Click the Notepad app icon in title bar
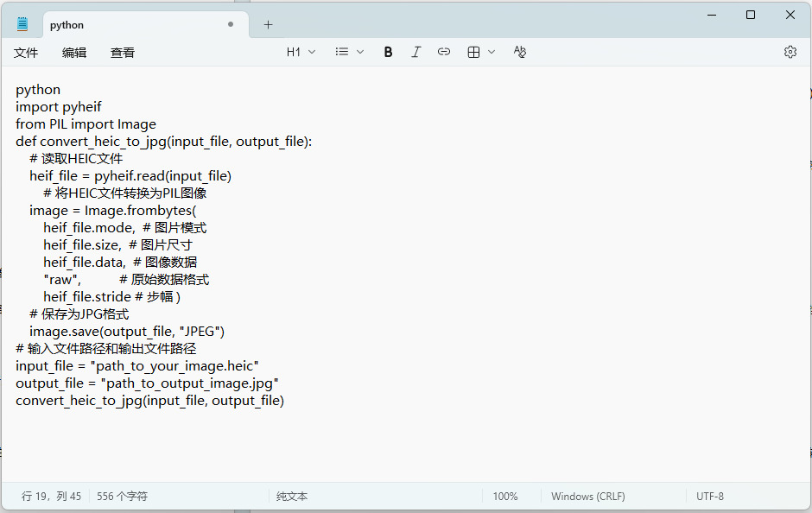812x513 pixels. click(x=22, y=24)
